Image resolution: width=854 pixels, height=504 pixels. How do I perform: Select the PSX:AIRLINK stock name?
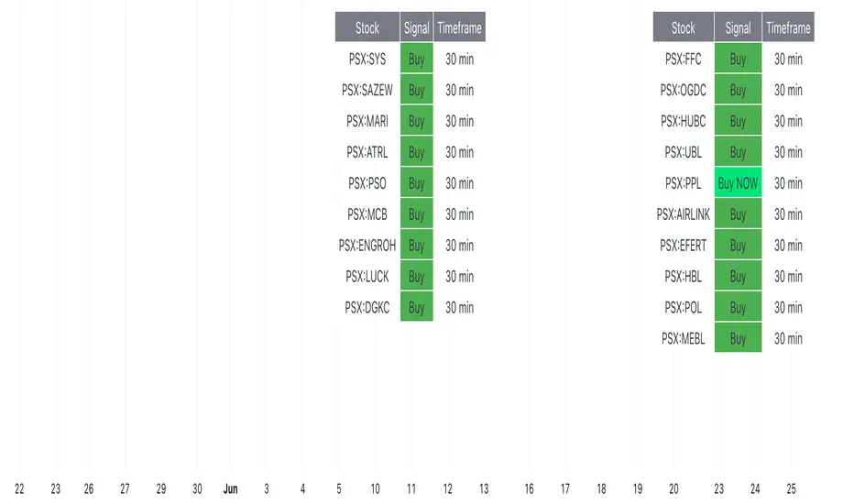[x=684, y=214]
